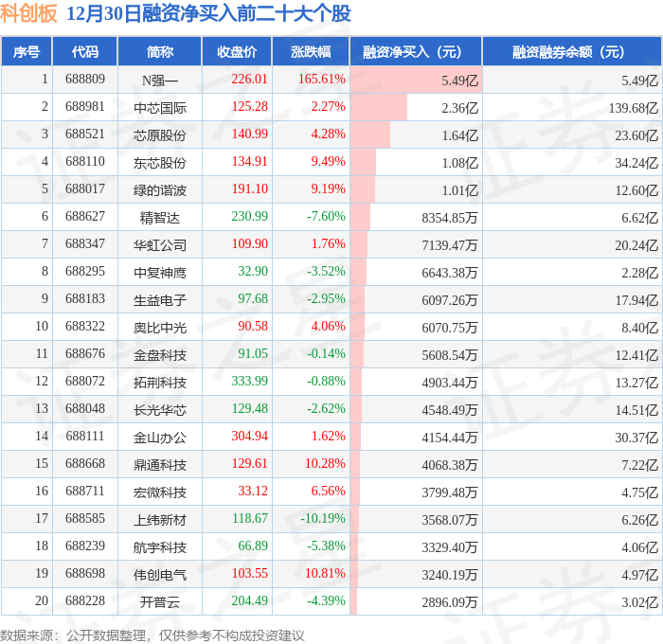Click the 12月30日融资净买入前二十大个股 heading
This screenshot has width=663, height=644.
(209, 13)
